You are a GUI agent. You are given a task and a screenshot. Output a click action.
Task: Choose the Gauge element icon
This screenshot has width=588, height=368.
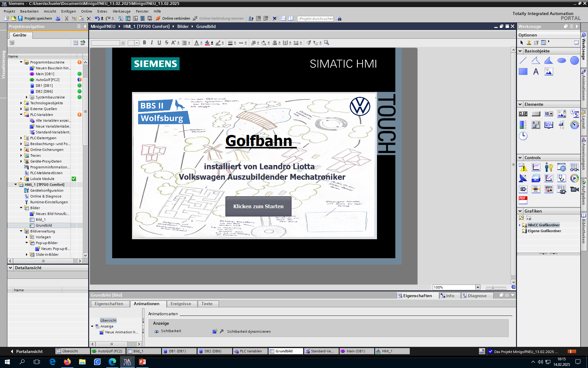(574, 125)
